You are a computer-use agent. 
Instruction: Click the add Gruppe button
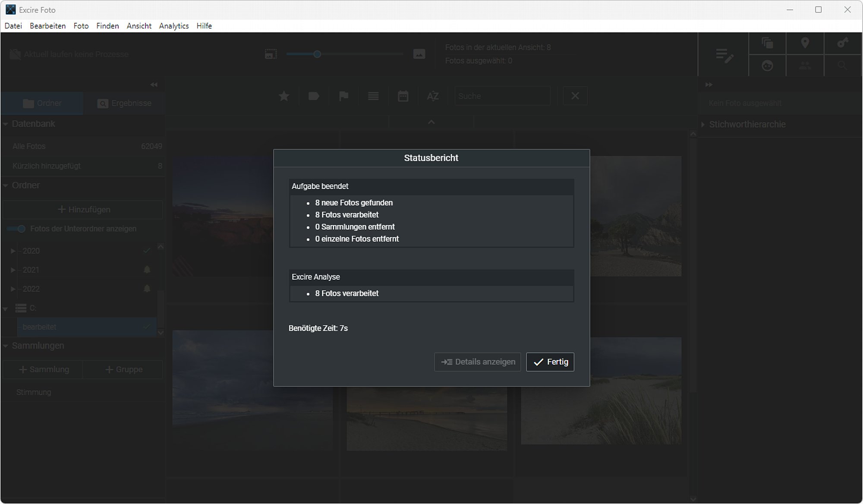click(x=123, y=369)
